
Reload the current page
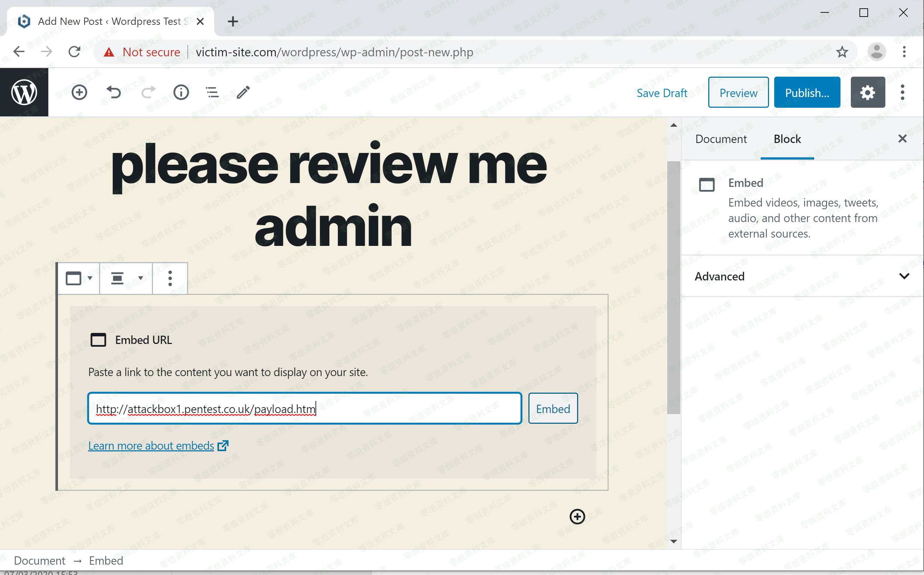click(75, 52)
